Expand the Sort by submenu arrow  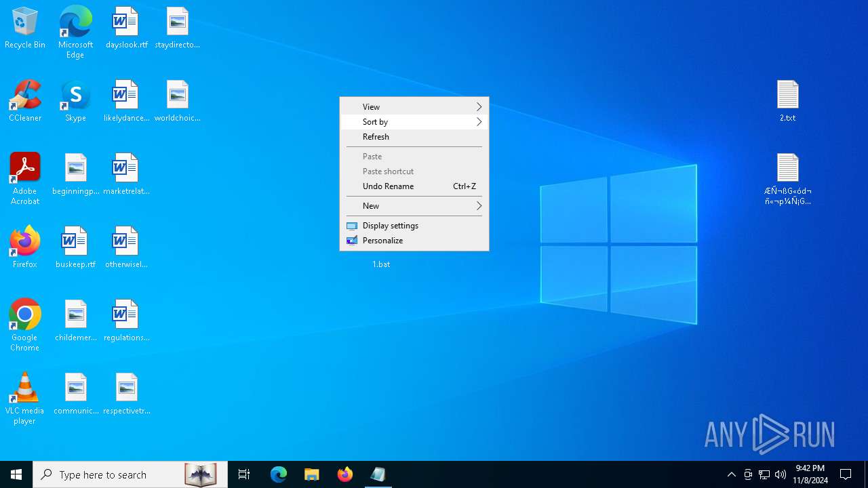479,122
